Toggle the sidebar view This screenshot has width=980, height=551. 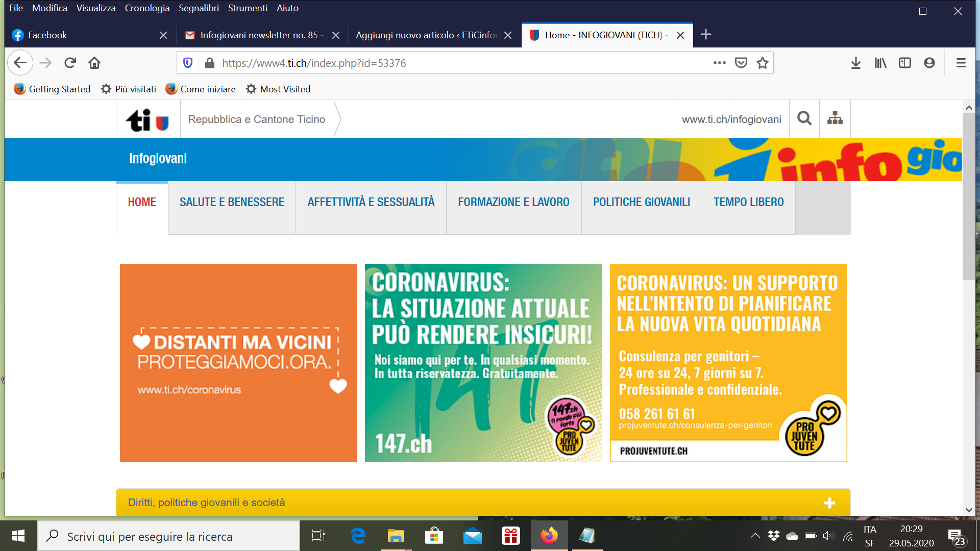(x=905, y=63)
